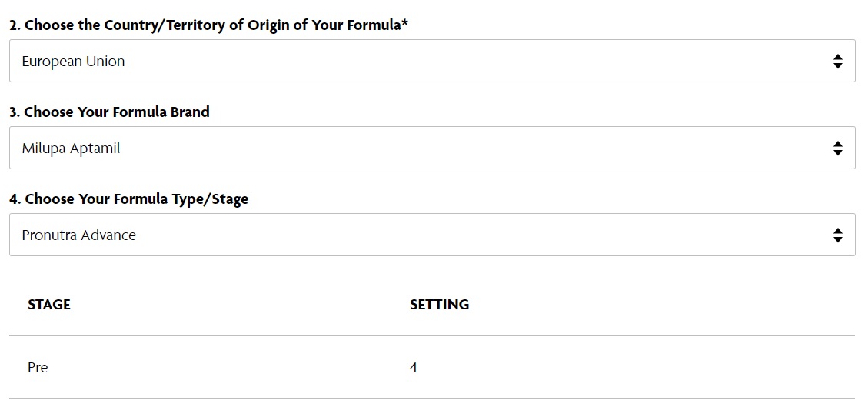This screenshot has height=404, width=868.
Task: Click the up-down arrows on European Union selector
Action: pyautogui.click(x=837, y=62)
